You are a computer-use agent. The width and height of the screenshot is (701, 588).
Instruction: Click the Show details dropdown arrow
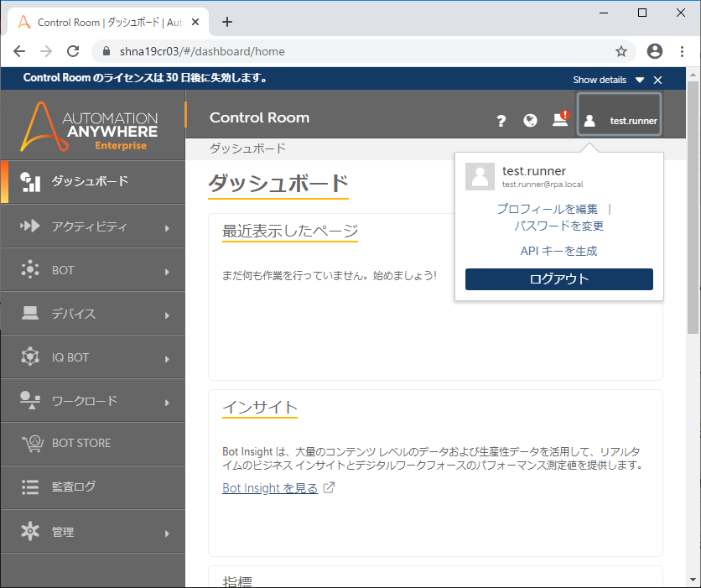click(640, 80)
